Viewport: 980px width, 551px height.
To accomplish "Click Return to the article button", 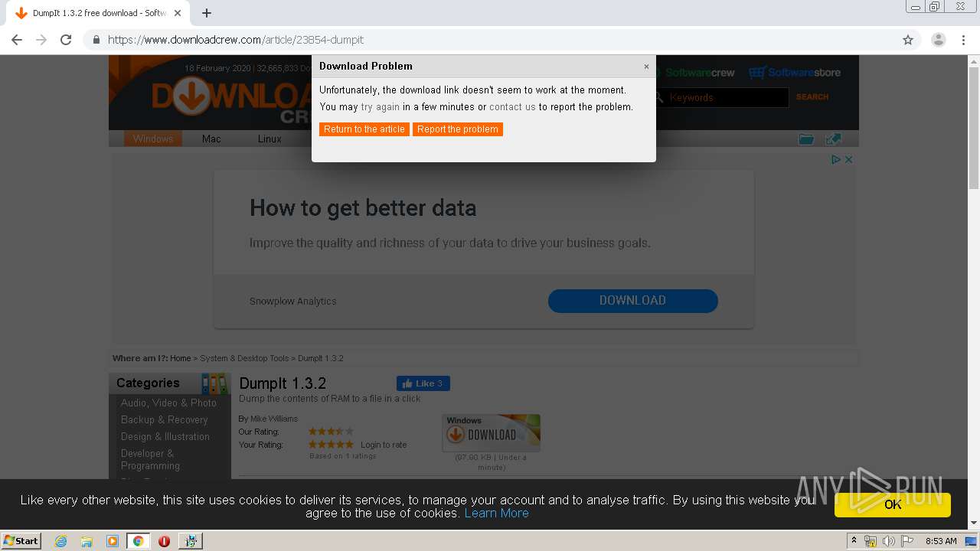I will [x=364, y=129].
